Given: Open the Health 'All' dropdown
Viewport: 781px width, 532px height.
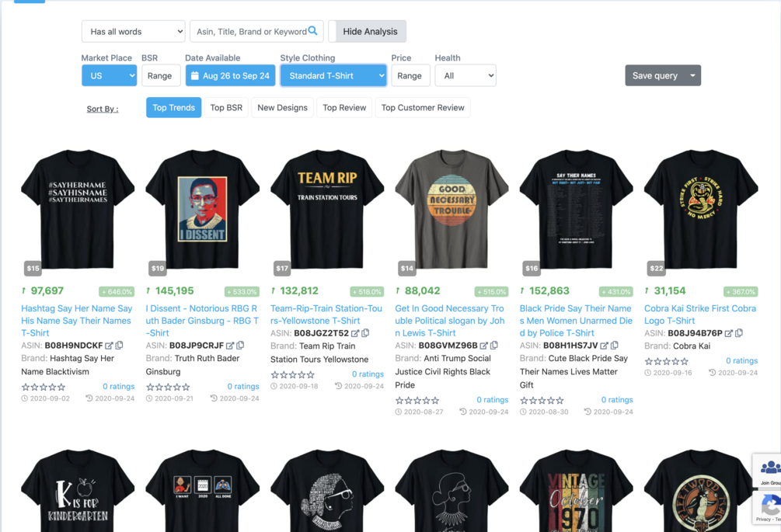Looking at the screenshot, I should point(465,75).
